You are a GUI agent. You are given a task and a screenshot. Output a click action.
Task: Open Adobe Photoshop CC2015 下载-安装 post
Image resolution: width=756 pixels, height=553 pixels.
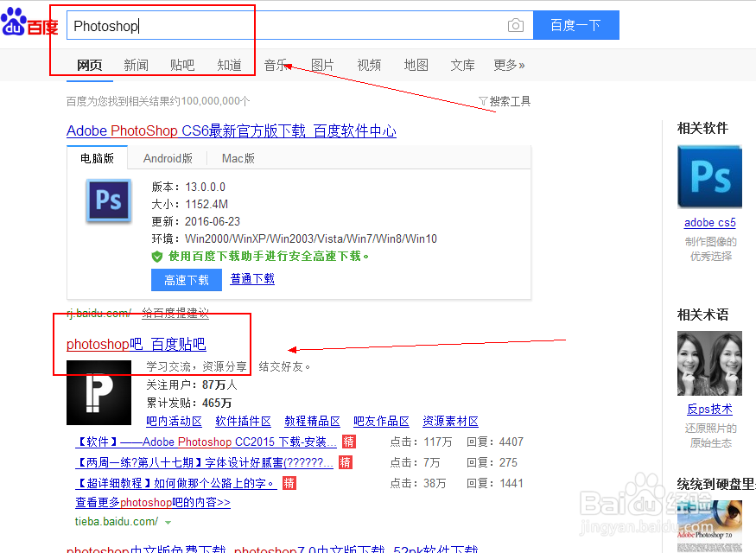coord(206,442)
